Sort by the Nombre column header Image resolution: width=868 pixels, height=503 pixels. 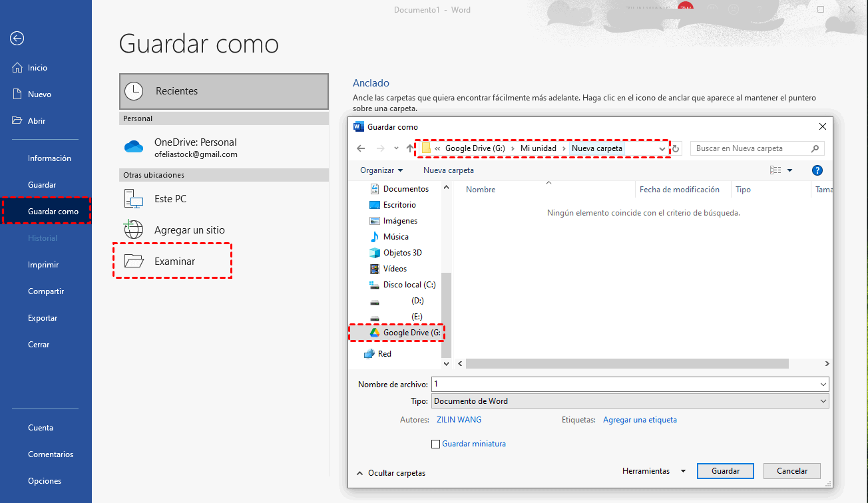click(481, 190)
